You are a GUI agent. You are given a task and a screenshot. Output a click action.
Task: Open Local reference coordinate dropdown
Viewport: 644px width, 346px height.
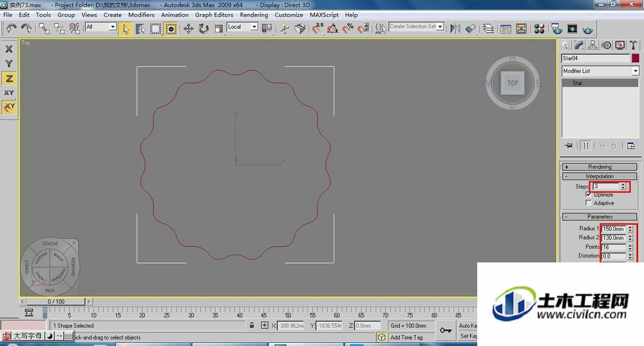pyautogui.click(x=242, y=26)
